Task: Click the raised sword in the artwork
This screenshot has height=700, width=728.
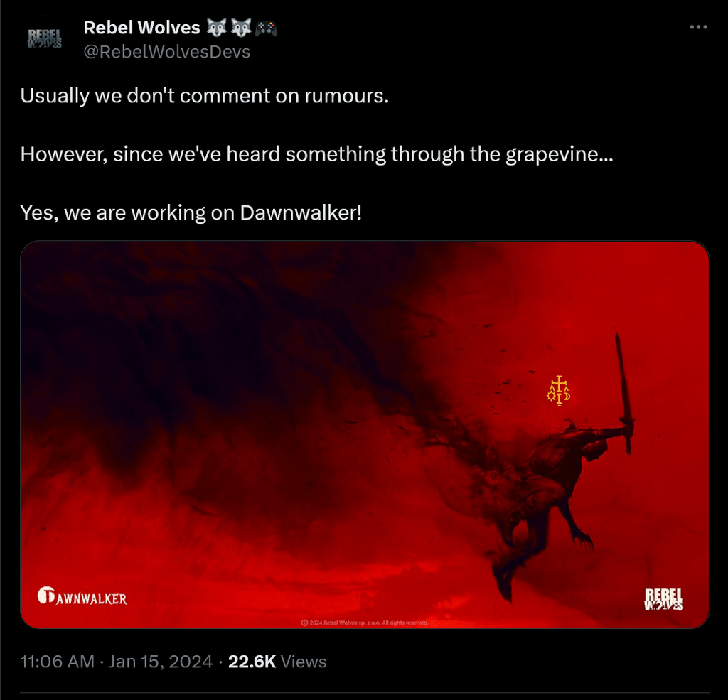Action: 625,393
